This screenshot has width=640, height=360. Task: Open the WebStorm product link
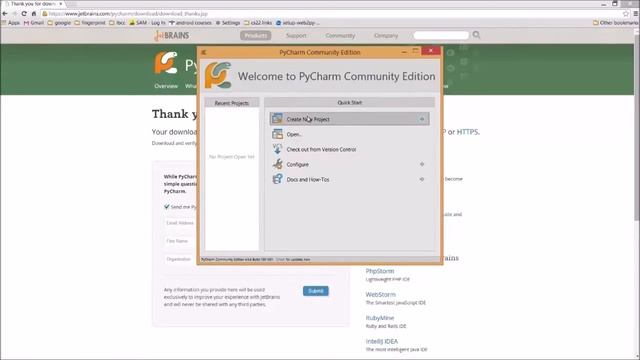pos(380,294)
